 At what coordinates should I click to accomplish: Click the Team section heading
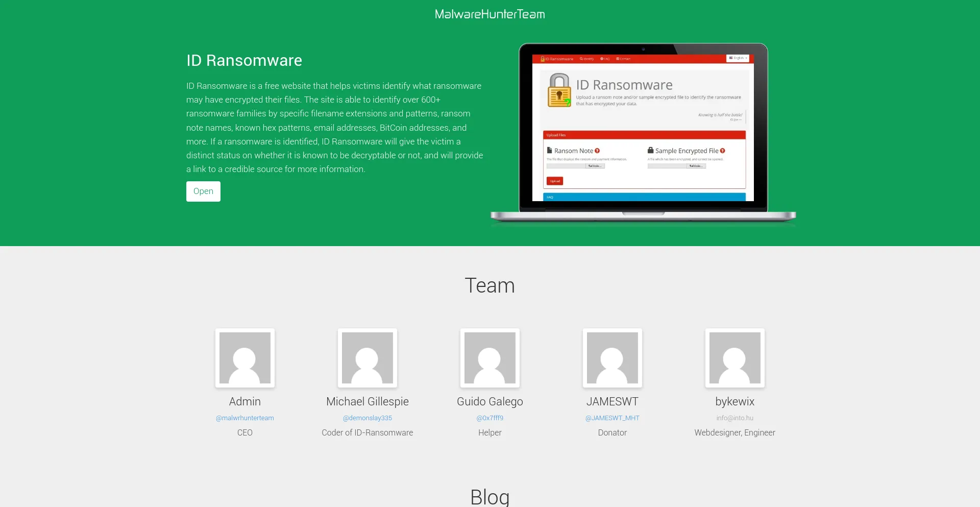point(490,286)
